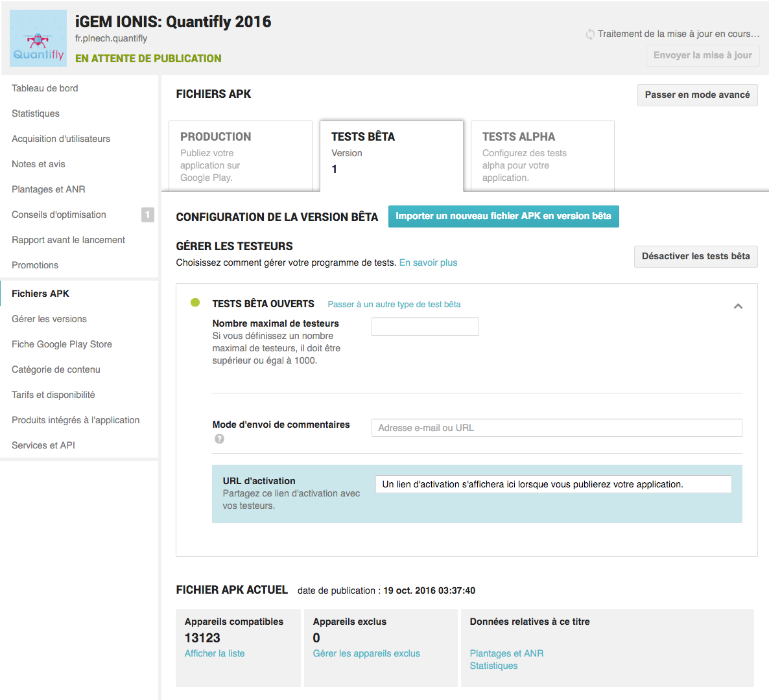Screen dimensions: 769x700
Task: Open Notes et avis page
Action: 38,164
